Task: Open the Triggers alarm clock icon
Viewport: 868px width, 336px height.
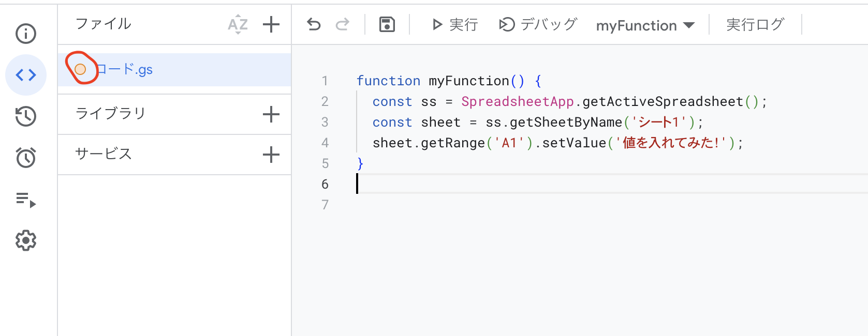Action: point(26,158)
